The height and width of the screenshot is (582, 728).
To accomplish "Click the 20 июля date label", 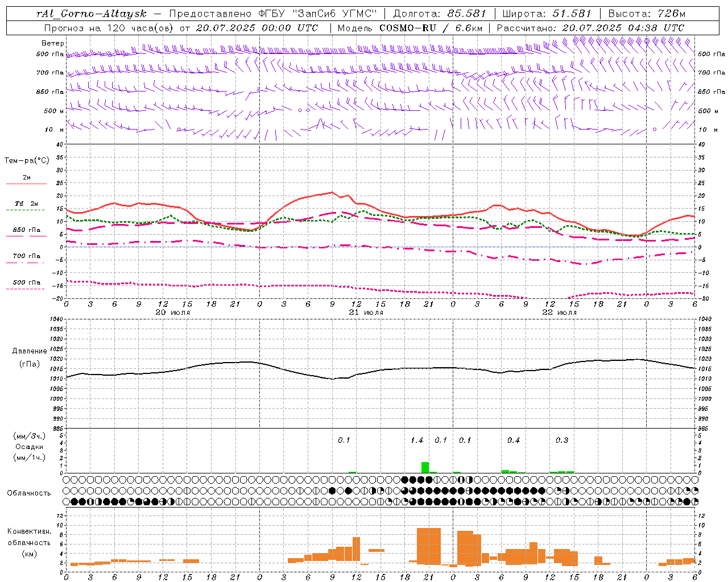I will pos(173,313).
